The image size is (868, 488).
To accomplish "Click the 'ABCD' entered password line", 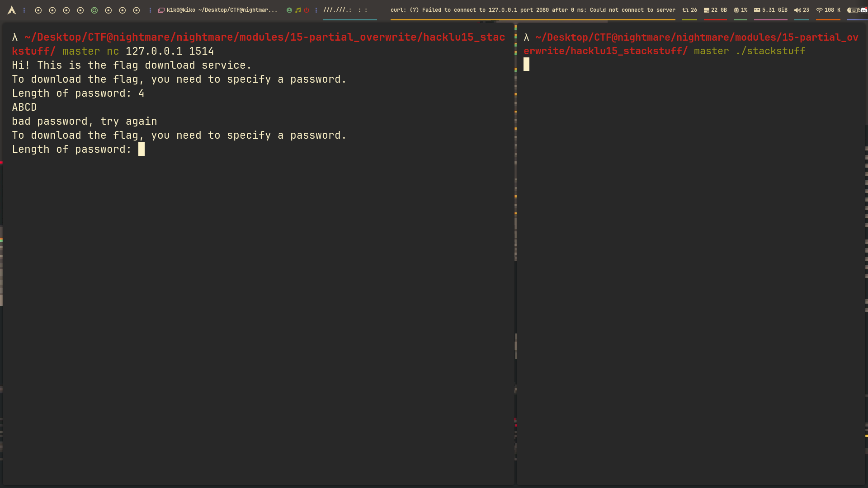I will pos(24,107).
